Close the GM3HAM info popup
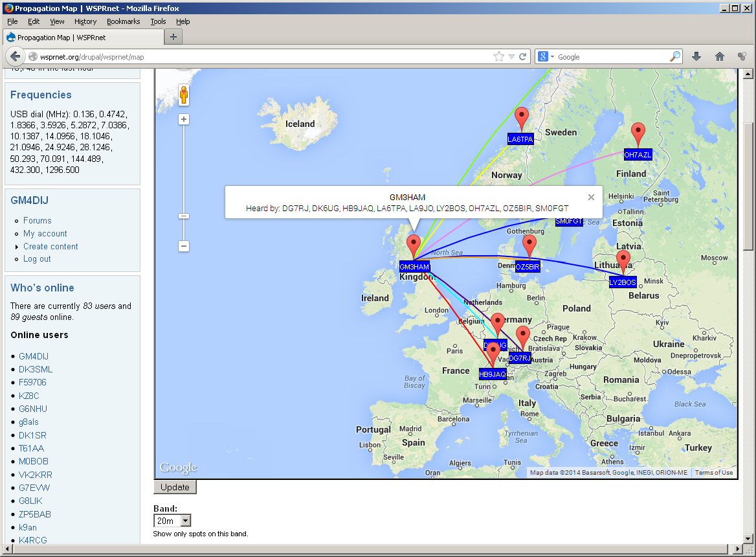Screen dimensions: 756x557 (591, 197)
